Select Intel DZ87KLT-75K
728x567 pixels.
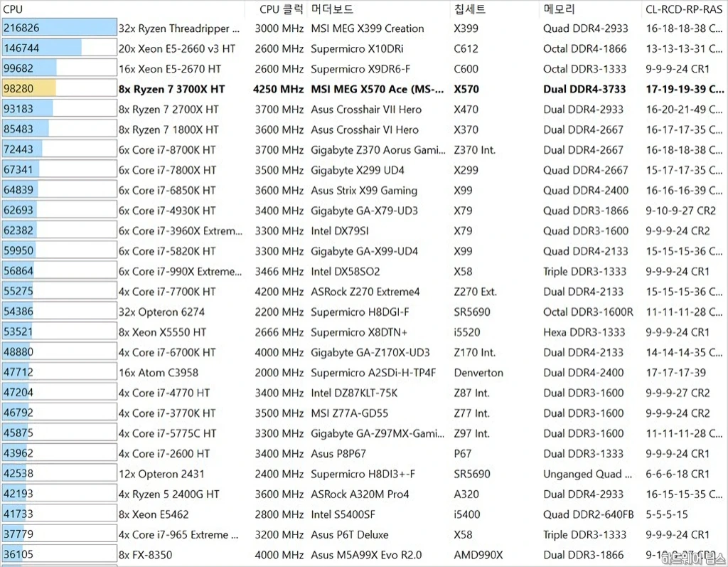pos(354,393)
